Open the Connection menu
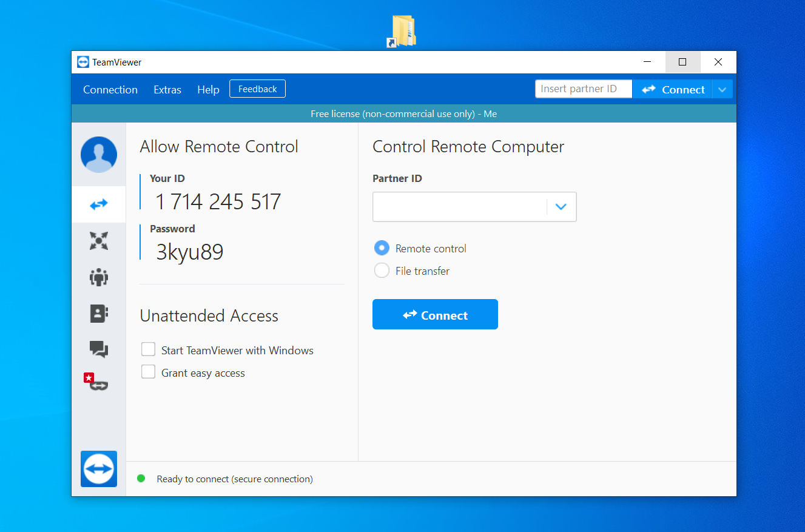The image size is (805, 532). pyautogui.click(x=110, y=90)
